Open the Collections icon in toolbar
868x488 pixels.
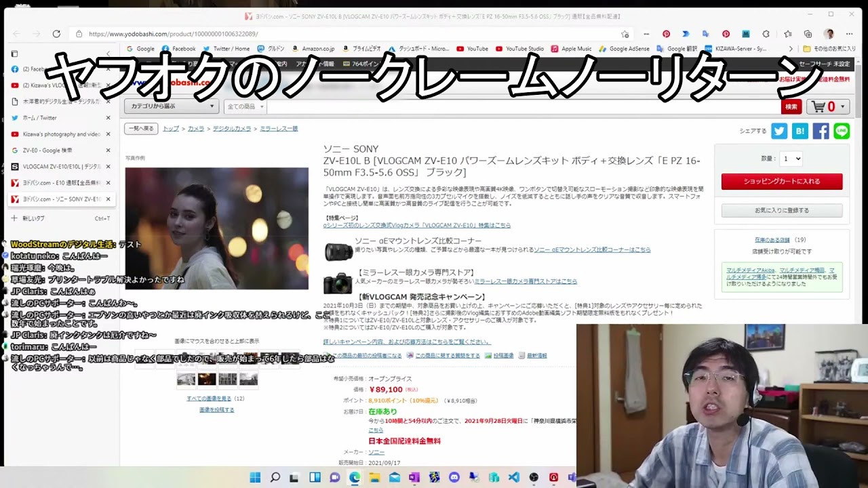[x=808, y=34]
